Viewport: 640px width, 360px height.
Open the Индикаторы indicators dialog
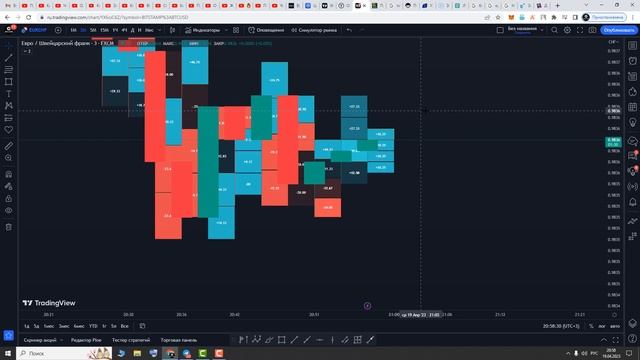click(202, 30)
